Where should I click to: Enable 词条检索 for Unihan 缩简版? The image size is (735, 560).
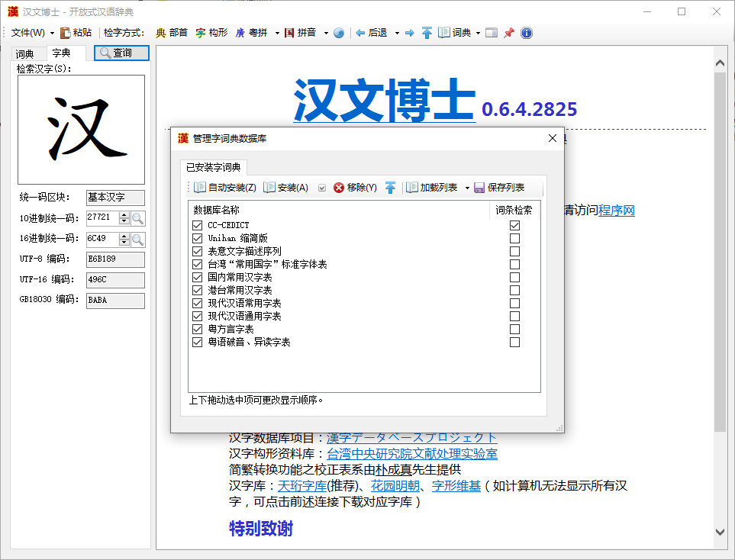[514, 239]
